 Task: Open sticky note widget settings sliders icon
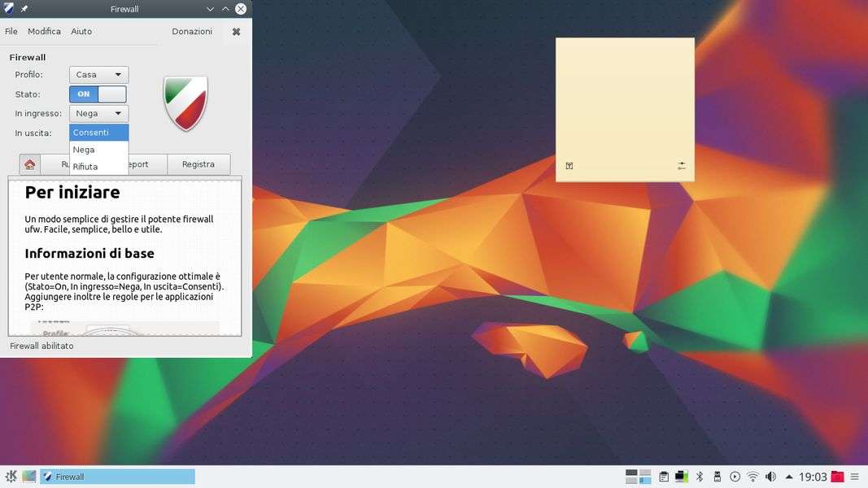682,165
